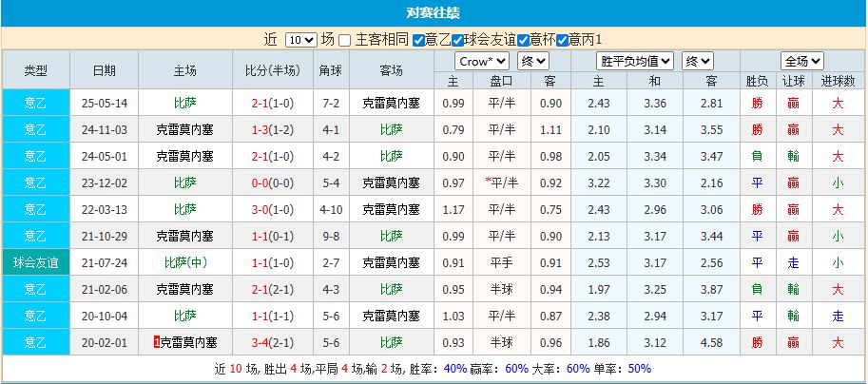
Task: Click the 球会友谊 league tag in the table
Action: 35,262
